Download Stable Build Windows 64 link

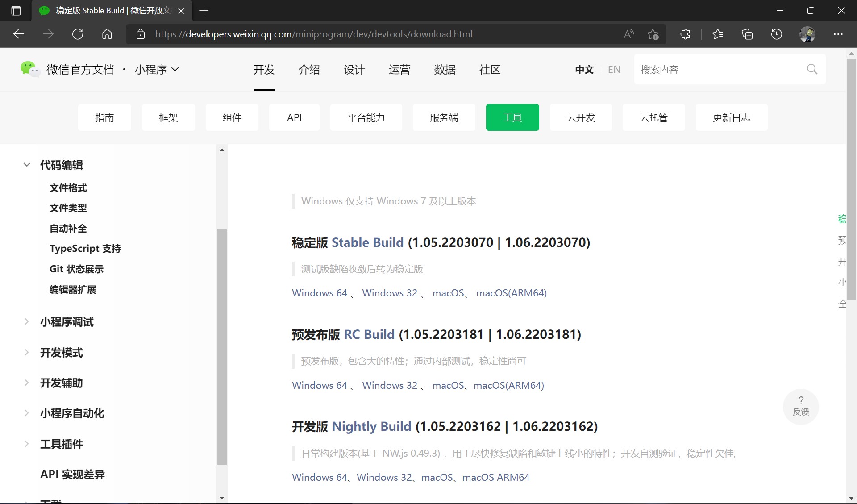[x=319, y=293]
